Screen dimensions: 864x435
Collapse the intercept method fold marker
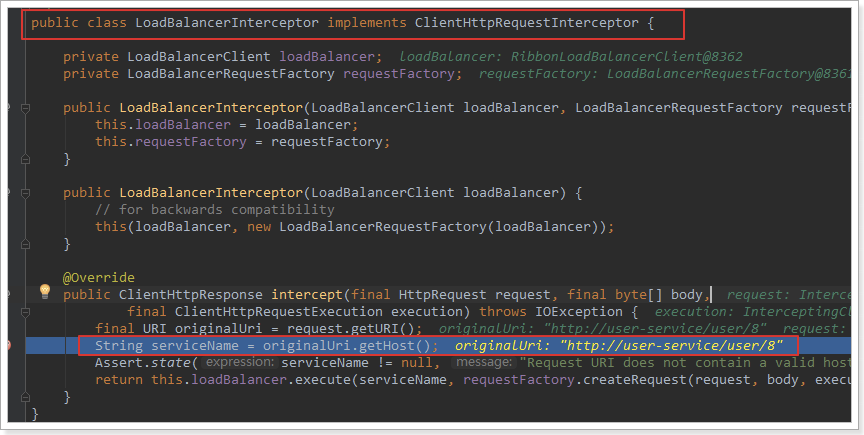(25, 312)
